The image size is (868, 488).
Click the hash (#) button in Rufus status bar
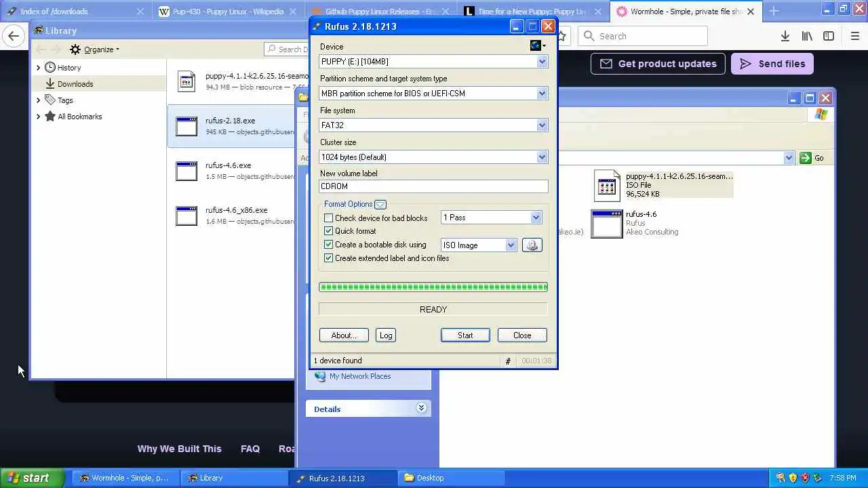[x=508, y=361]
